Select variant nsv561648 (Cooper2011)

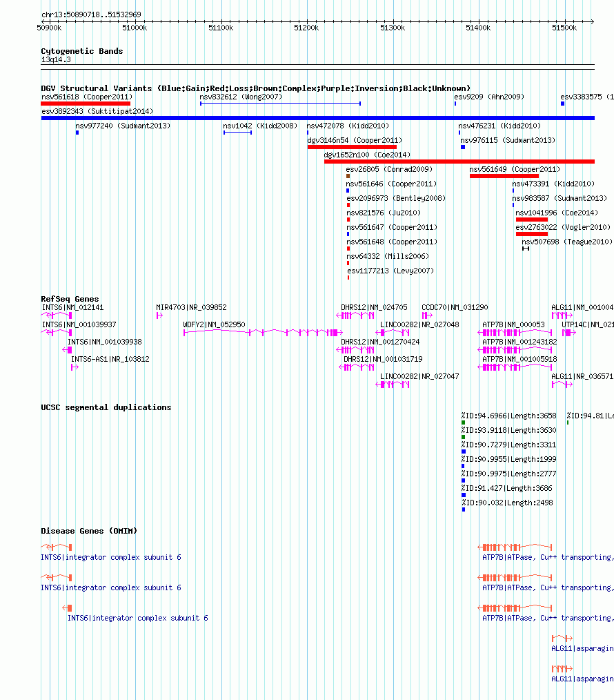coord(392,242)
